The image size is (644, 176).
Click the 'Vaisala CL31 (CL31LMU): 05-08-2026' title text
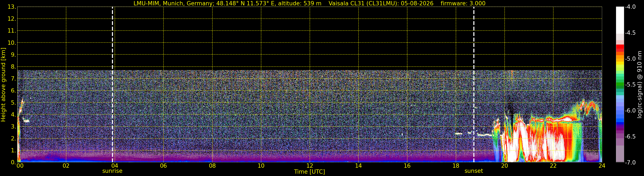point(381,3)
